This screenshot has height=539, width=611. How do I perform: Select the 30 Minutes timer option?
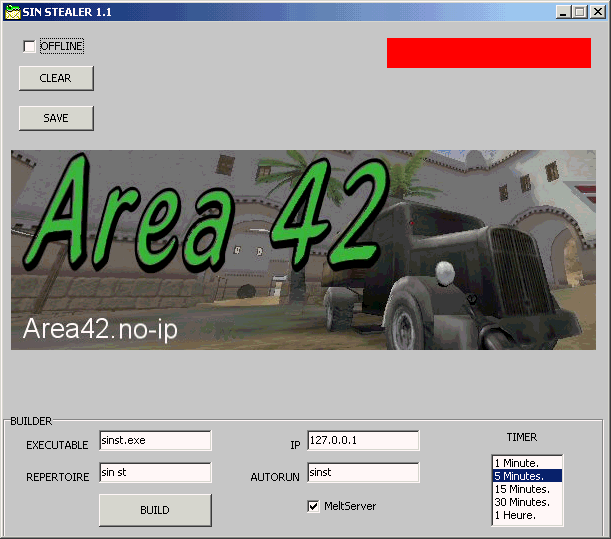[x=527, y=502]
